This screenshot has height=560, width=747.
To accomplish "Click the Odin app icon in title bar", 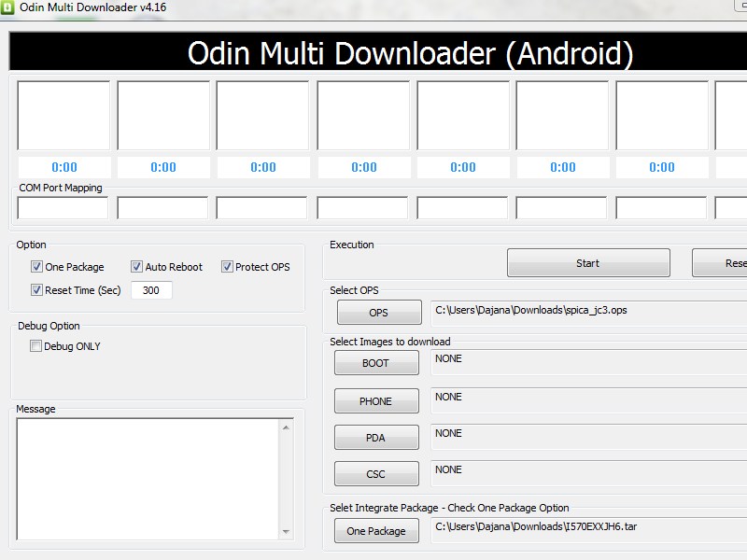I will click(7, 7).
